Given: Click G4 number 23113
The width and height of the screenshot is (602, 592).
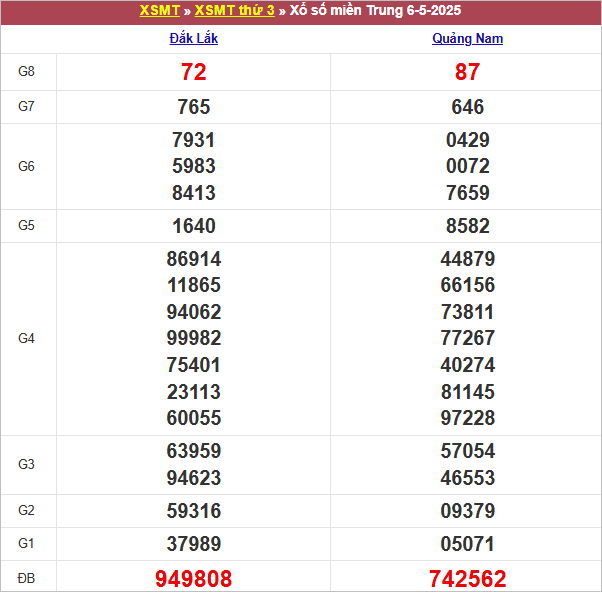Looking at the screenshot, I should point(194,392).
